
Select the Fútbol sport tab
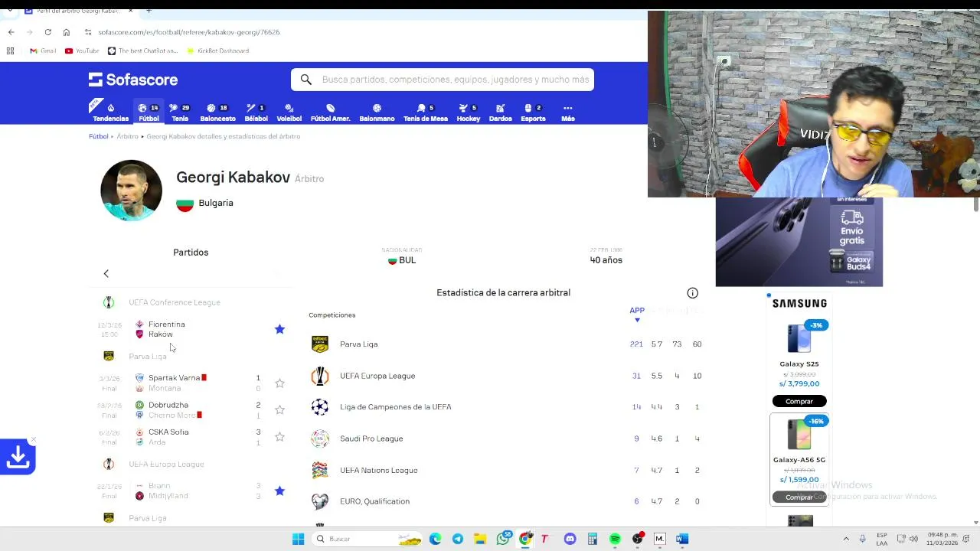(149, 112)
